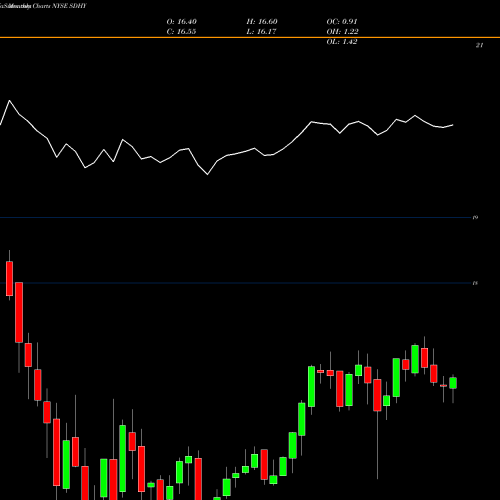Click the 'OC: 0.91' readout
The height and width of the screenshot is (500, 500).
click(342, 22)
